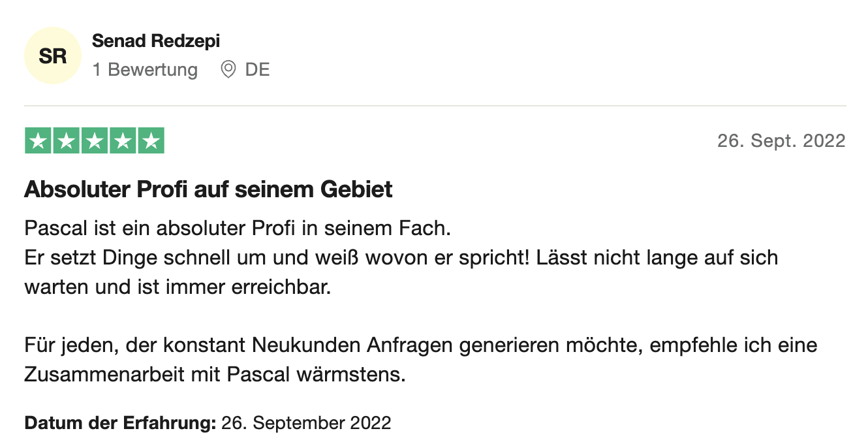868x448 pixels.
Task: Click the fourth green rating star
Action: (x=123, y=141)
